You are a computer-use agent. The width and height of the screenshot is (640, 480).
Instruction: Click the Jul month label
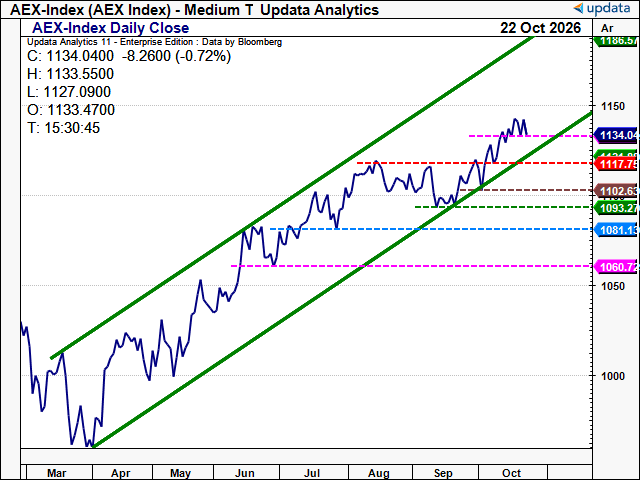point(312,473)
